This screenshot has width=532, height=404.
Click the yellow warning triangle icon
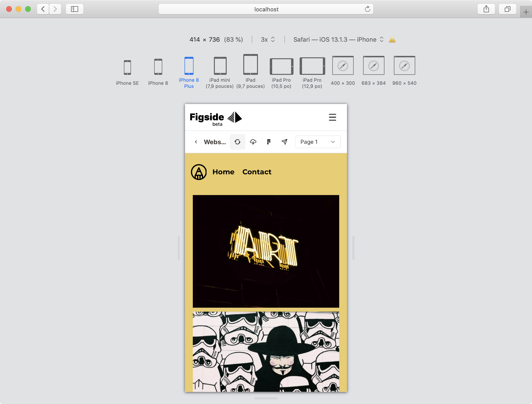click(392, 40)
